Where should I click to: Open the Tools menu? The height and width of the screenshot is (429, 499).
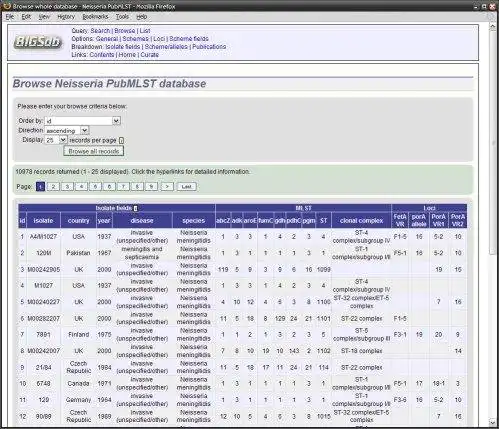(x=122, y=17)
